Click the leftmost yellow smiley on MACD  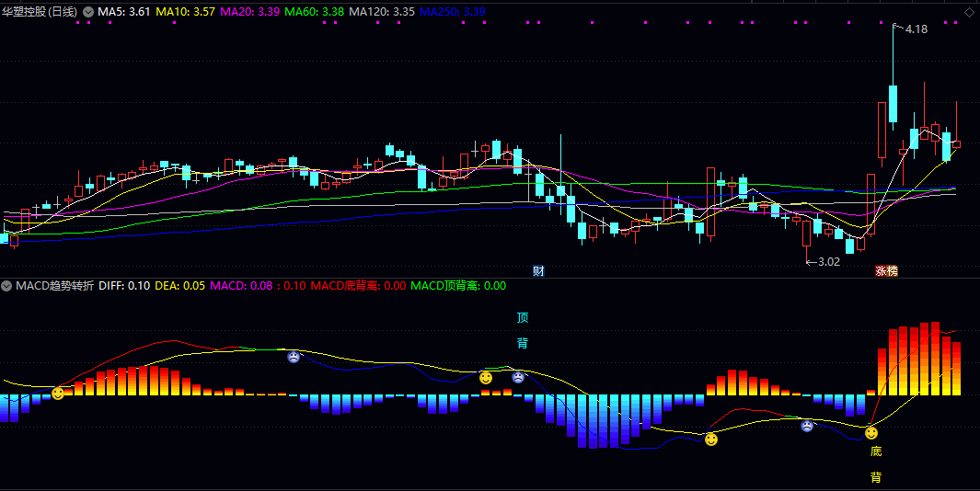tap(58, 393)
